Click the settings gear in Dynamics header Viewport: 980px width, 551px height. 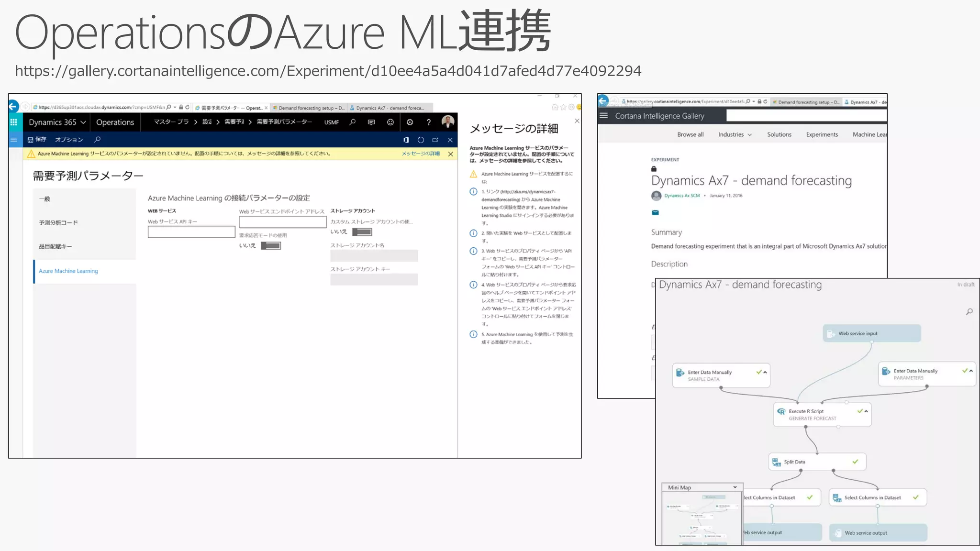point(410,122)
